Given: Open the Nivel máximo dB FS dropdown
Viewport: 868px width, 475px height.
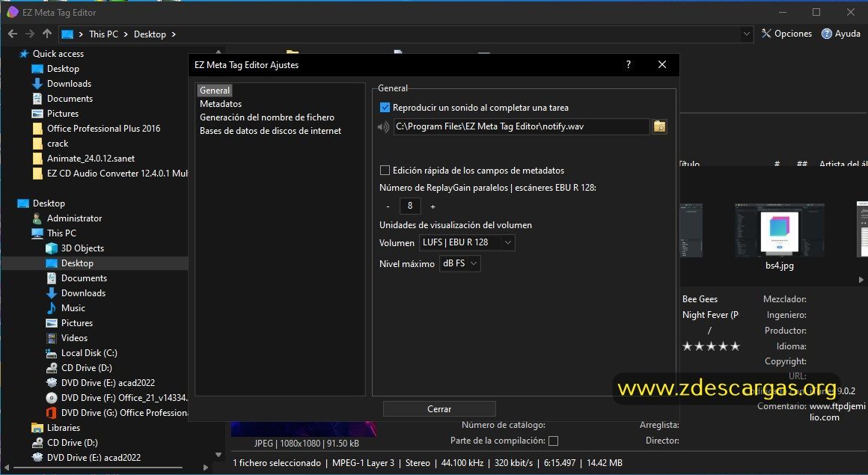Looking at the screenshot, I should click(x=459, y=263).
